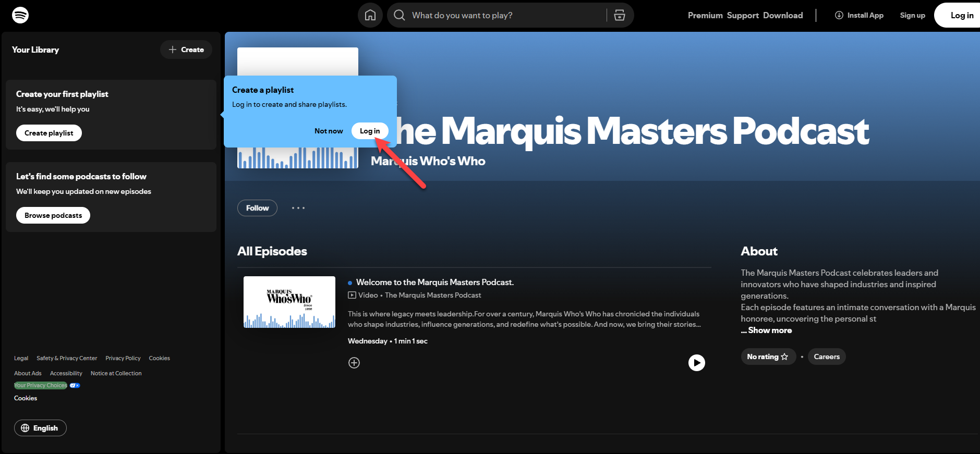Open Your Privacy Choices link
Image resolution: width=980 pixels, height=454 pixels.
pyautogui.click(x=41, y=386)
